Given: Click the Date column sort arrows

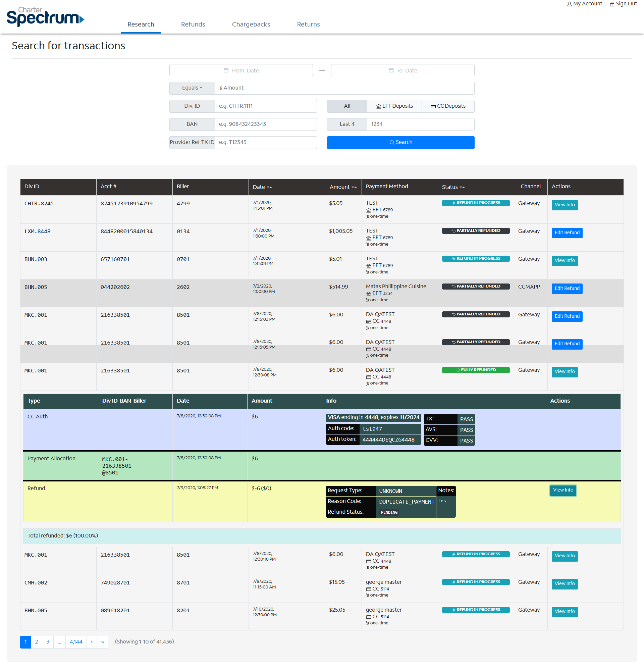Looking at the screenshot, I should point(269,187).
